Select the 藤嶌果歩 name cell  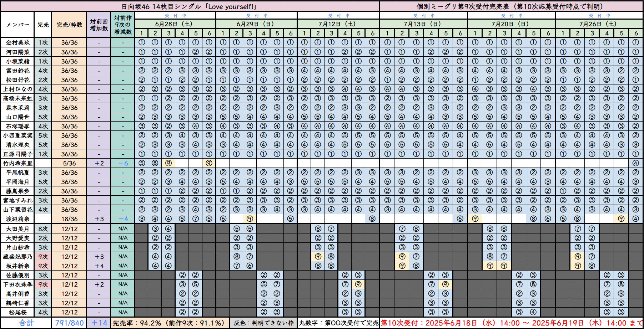point(17,191)
